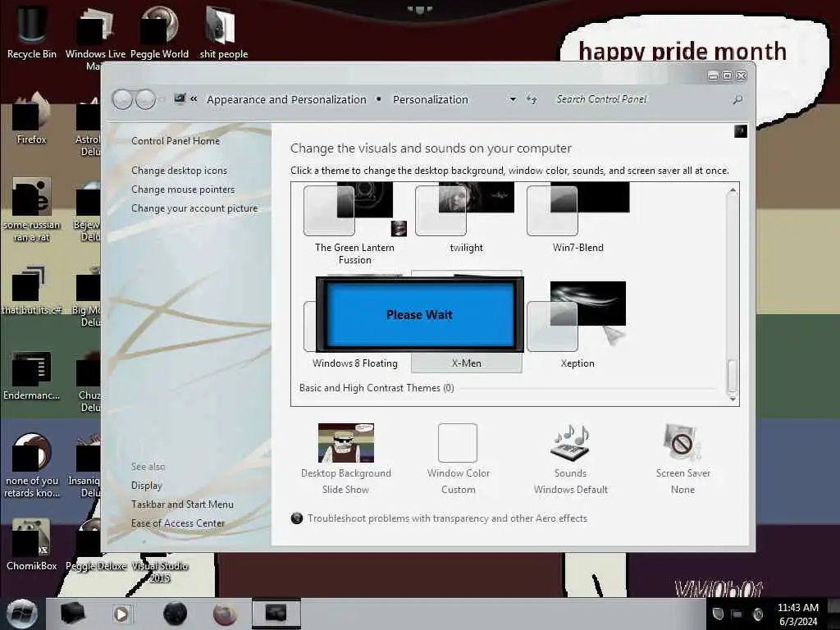This screenshot has height=630, width=840.
Task: Click the theme list scroll-down arrow
Action: coord(733,399)
